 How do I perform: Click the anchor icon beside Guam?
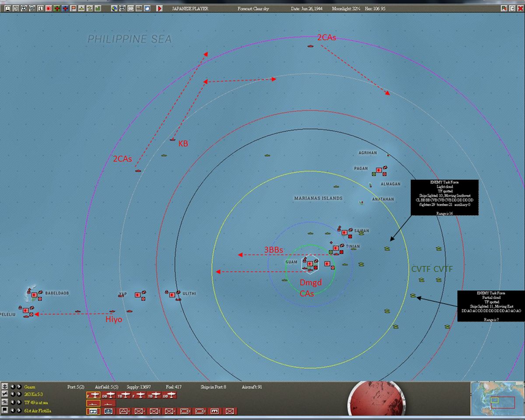4,387
